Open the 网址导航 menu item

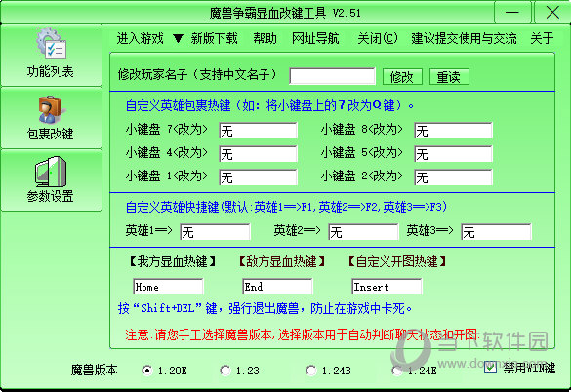tap(315, 38)
